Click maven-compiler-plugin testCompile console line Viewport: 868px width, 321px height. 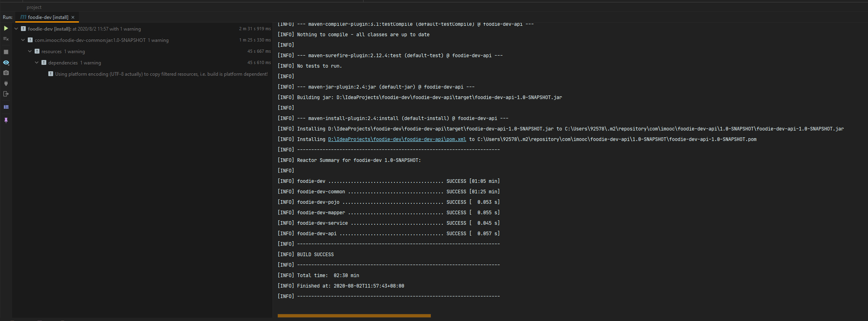point(406,25)
